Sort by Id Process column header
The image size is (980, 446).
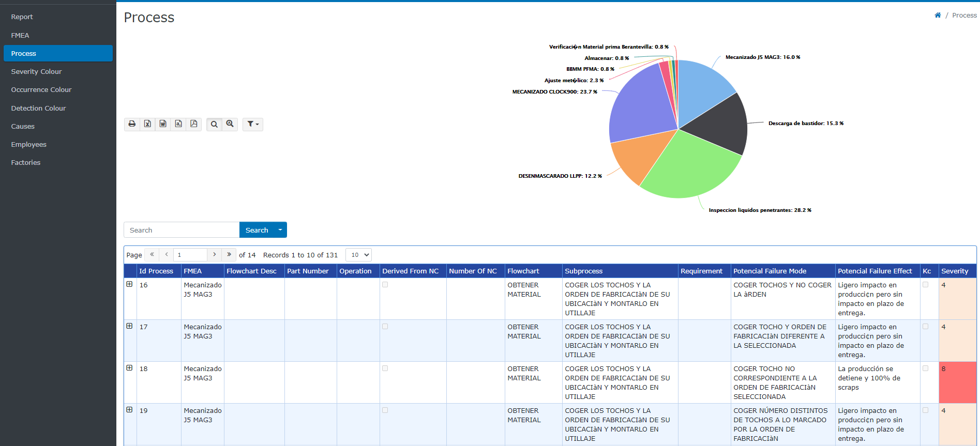pos(156,271)
